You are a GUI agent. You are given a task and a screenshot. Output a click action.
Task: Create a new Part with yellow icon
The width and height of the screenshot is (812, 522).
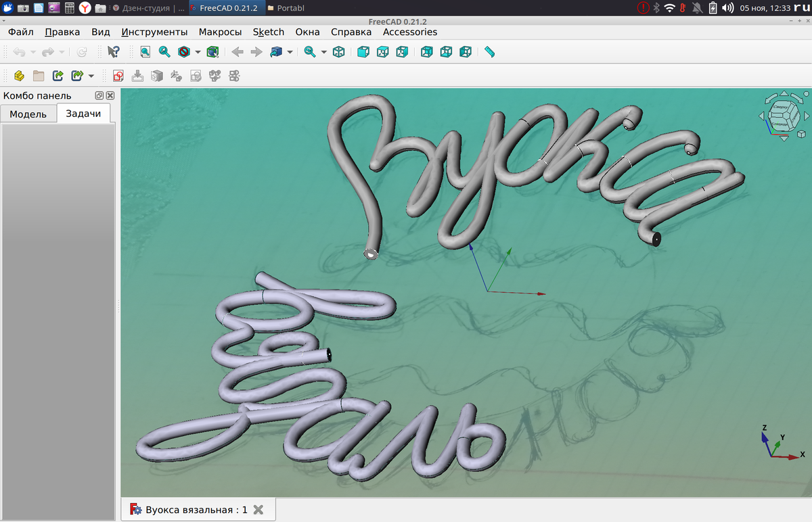tap(19, 76)
